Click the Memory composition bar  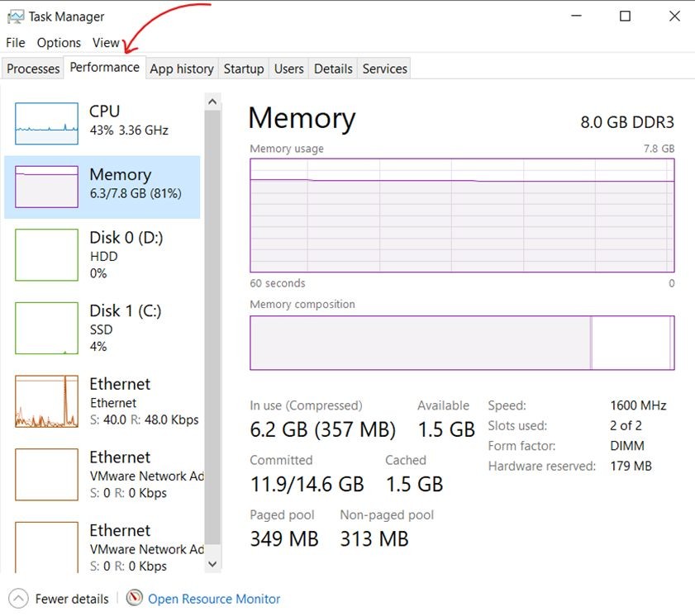point(462,343)
